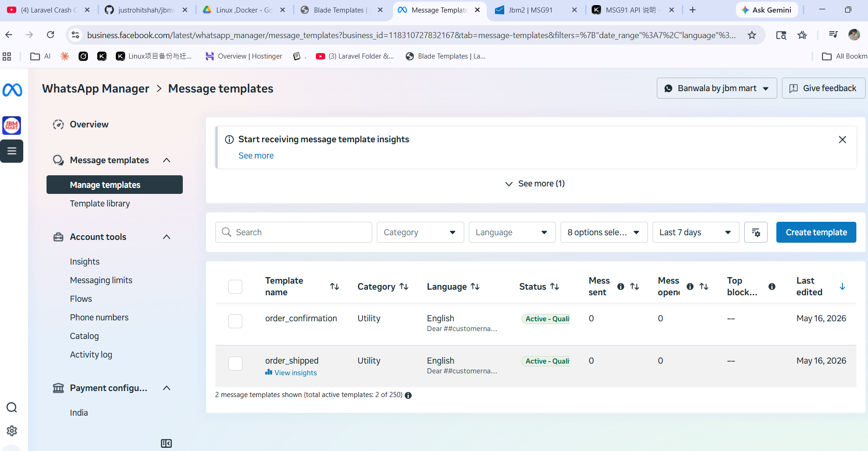The width and height of the screenshot is (868, 451).
Task: Click the Meta logo icon
Action: (12, 90)
